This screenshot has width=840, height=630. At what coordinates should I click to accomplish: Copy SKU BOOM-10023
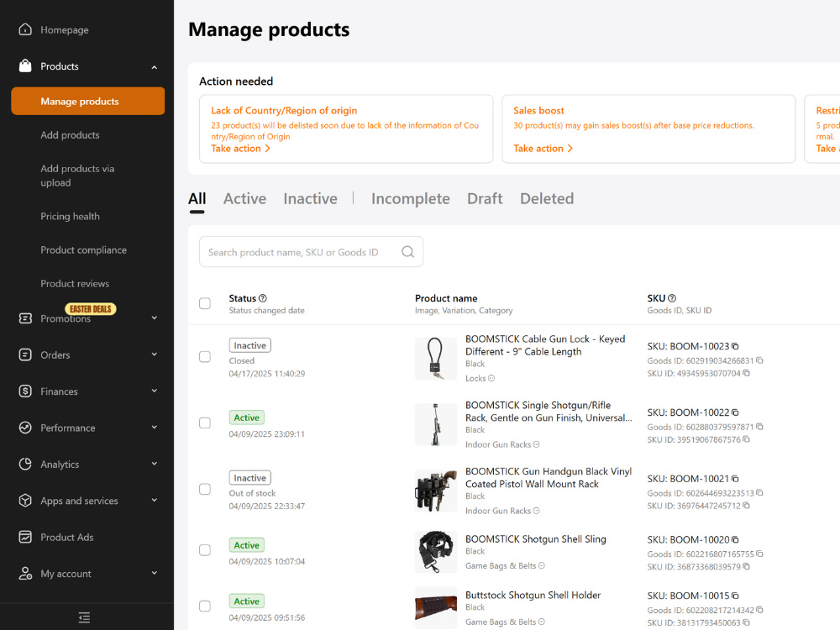(x=735, y=347)
